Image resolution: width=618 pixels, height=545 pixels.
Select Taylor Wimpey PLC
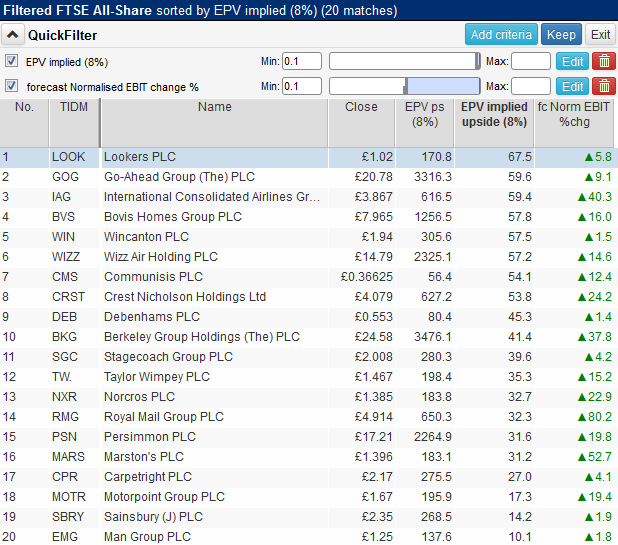307,377
